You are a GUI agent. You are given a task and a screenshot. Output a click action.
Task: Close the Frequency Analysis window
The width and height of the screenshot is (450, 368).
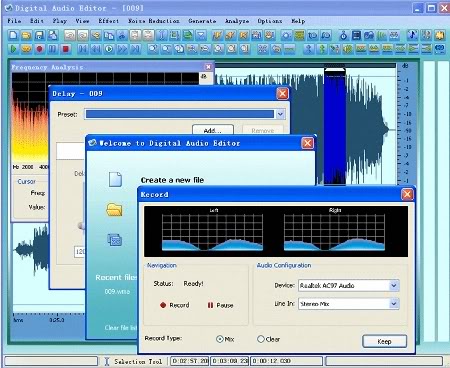[208, 67]
